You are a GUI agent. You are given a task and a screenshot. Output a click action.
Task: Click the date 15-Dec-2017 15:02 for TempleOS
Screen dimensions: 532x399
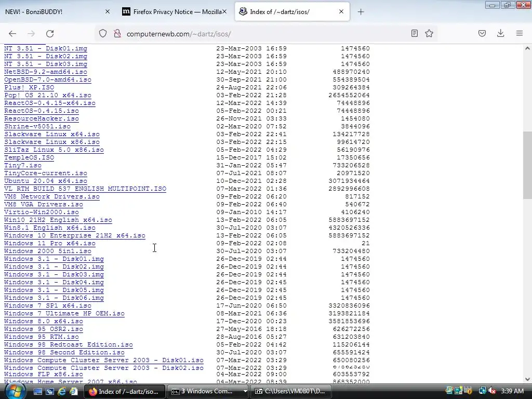251,158
